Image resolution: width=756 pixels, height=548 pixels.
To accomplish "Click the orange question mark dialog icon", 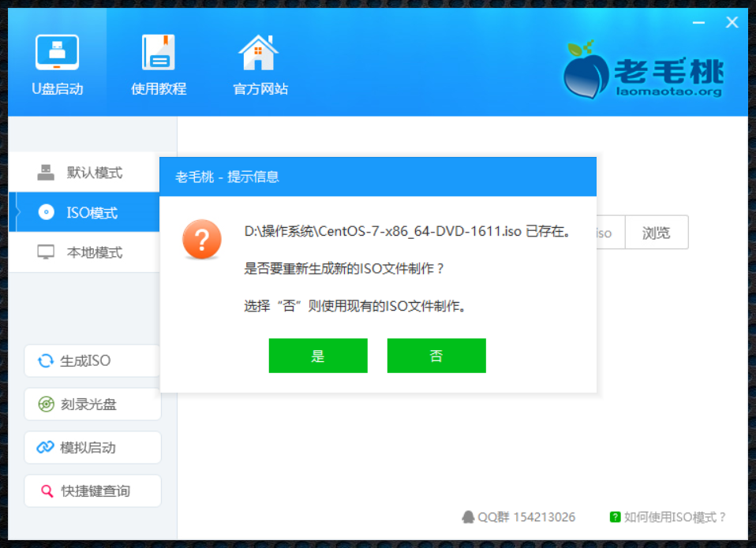I will pyautogui.click(x=202, y=240).
